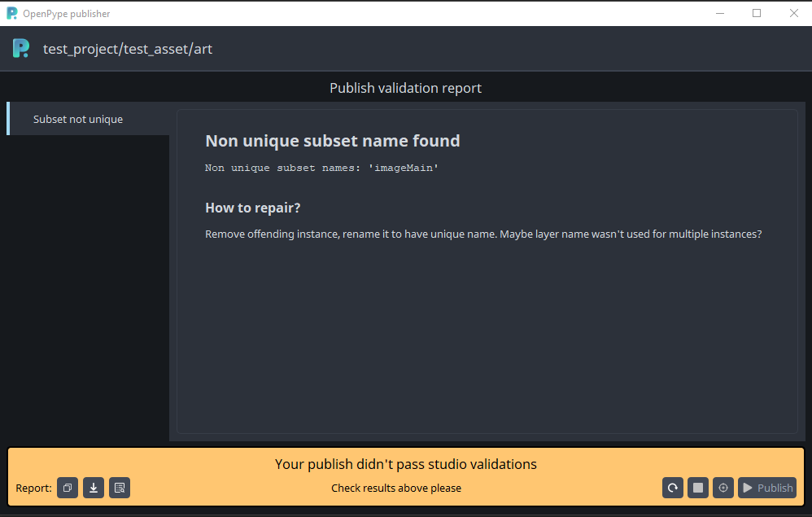Minimize the OpenPype publisher window

click(x=720, y=14)
